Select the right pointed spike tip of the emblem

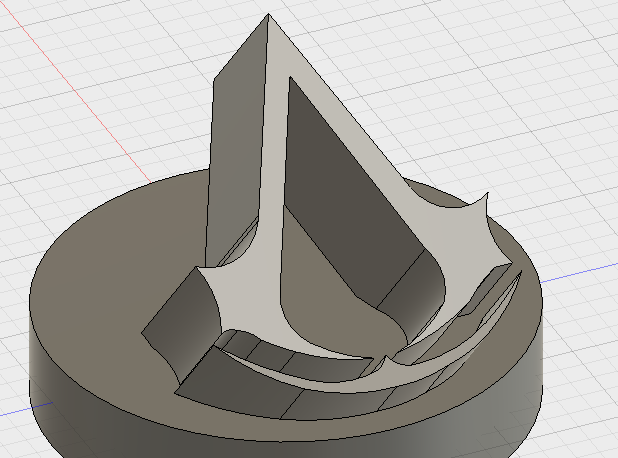(486, 195)
